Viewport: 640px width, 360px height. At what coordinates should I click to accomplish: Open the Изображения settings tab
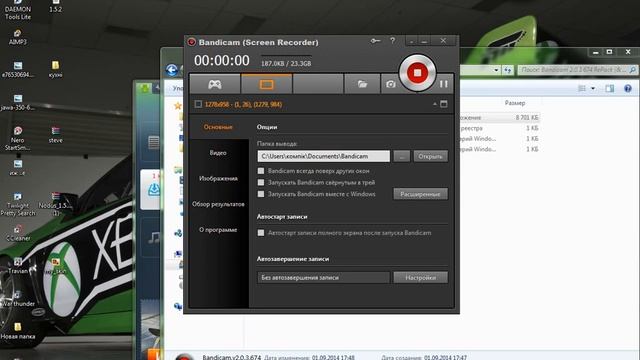[x=218, y=178]
